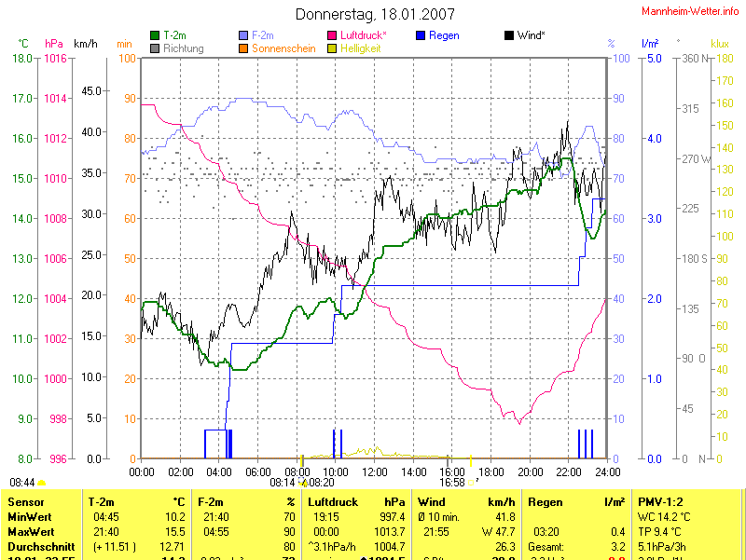Click the green °C axis unit label
Viewport: 746px width, 560px height.
click(x=22, y=44)
